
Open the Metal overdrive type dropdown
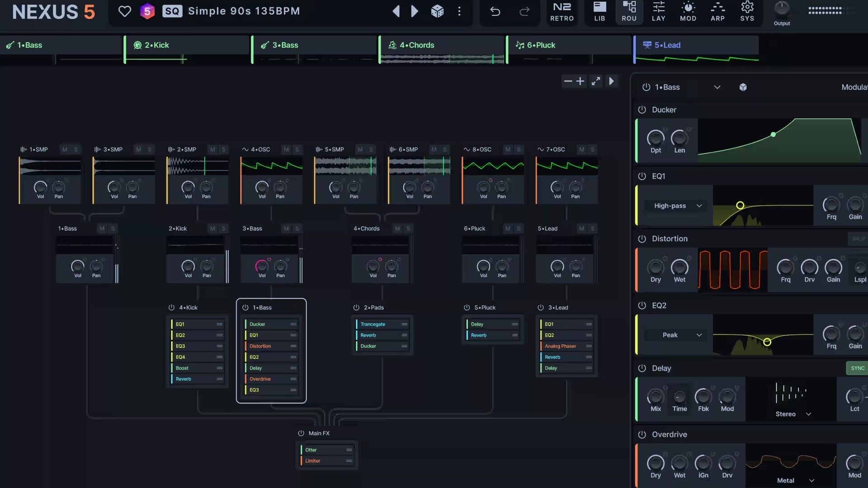(x=796, y=480)
